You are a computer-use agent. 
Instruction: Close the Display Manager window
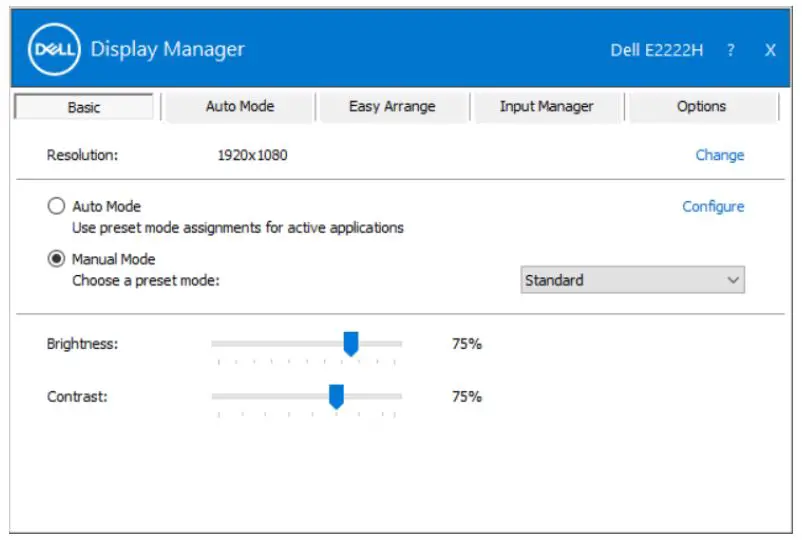click(x=770, y=50)
